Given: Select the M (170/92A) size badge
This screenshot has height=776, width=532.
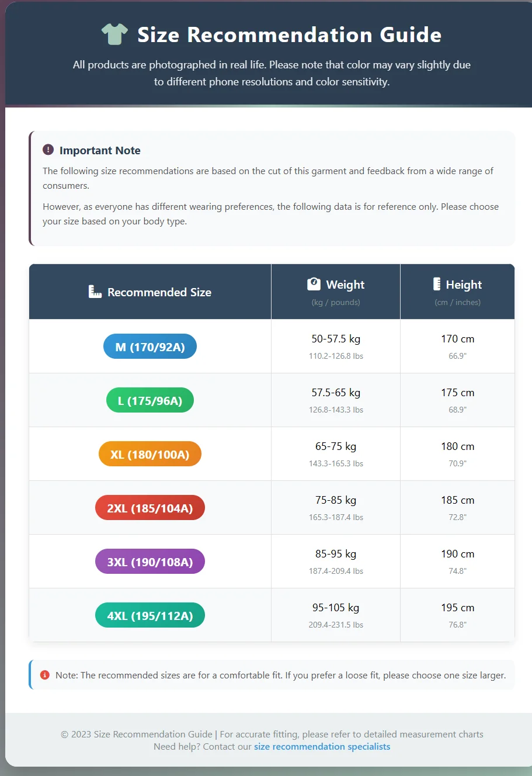Looking at the screenshot, I should [150, 347].
